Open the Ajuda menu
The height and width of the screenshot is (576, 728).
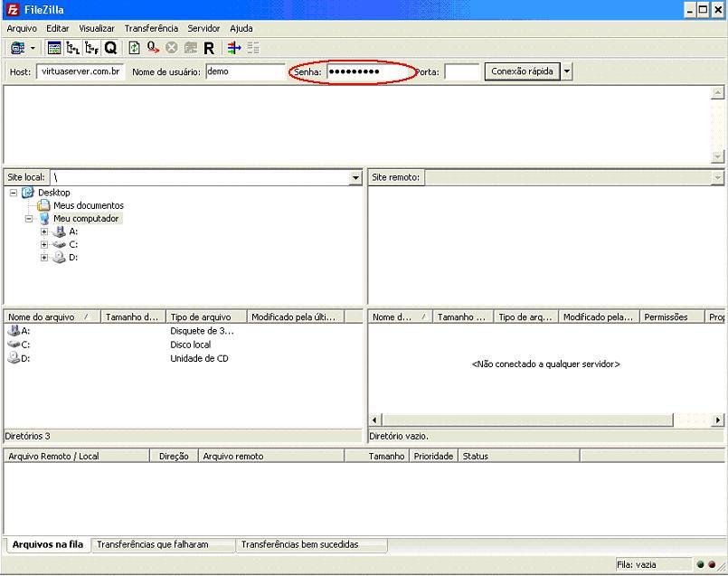click(241, 28)
